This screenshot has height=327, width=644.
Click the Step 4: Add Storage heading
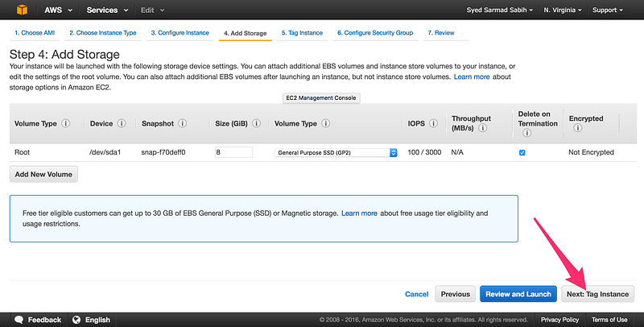[x=64, y=54]
